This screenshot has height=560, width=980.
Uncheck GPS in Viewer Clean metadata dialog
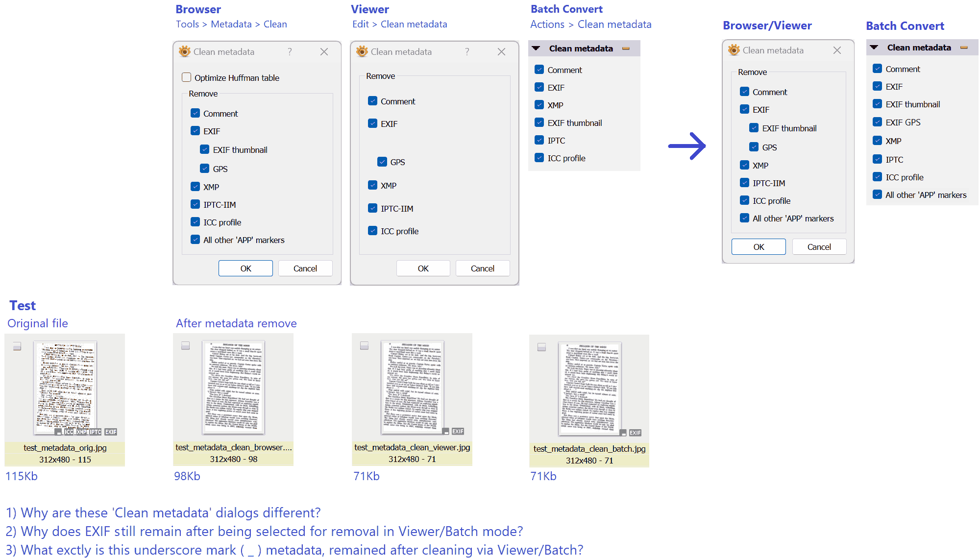(382, 162)
